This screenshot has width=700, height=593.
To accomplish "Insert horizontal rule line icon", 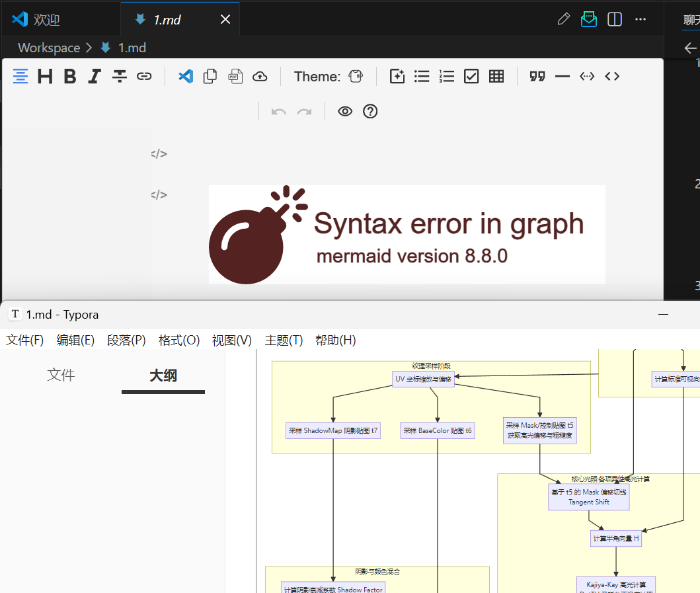I will pos(562,77).
